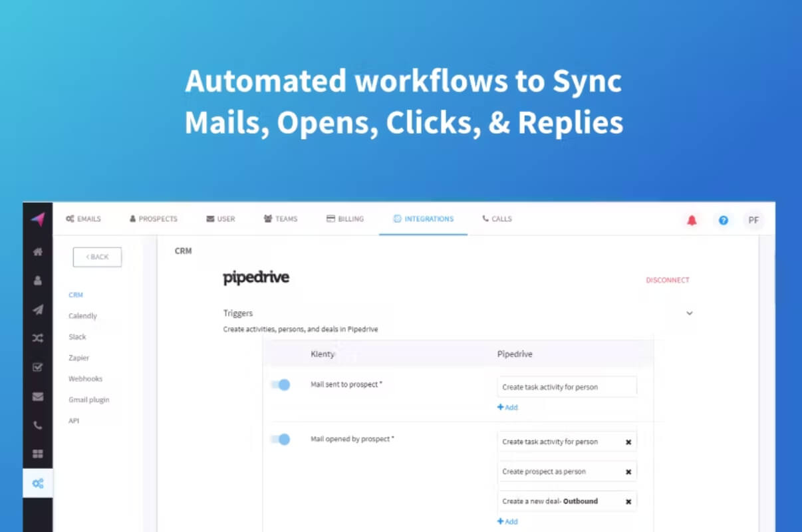Select Calendly in integrations list
This screenshot has width=802, height=532.
pos(82,316)
